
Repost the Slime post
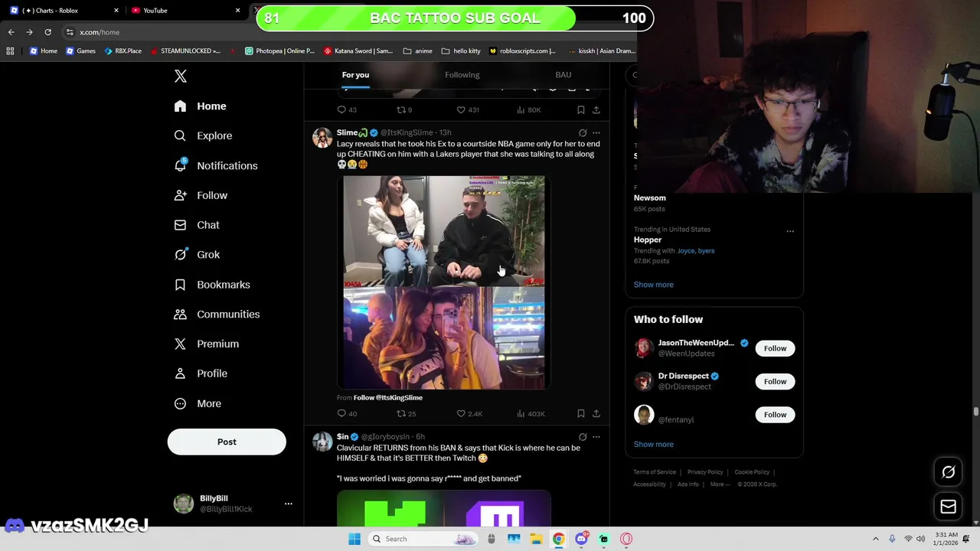406,413
